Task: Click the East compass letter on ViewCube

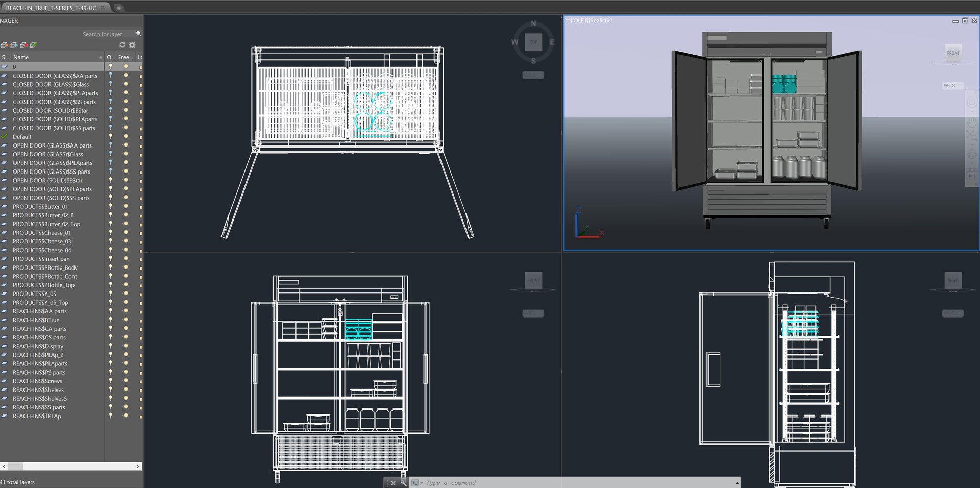Action: click(552, 42)
